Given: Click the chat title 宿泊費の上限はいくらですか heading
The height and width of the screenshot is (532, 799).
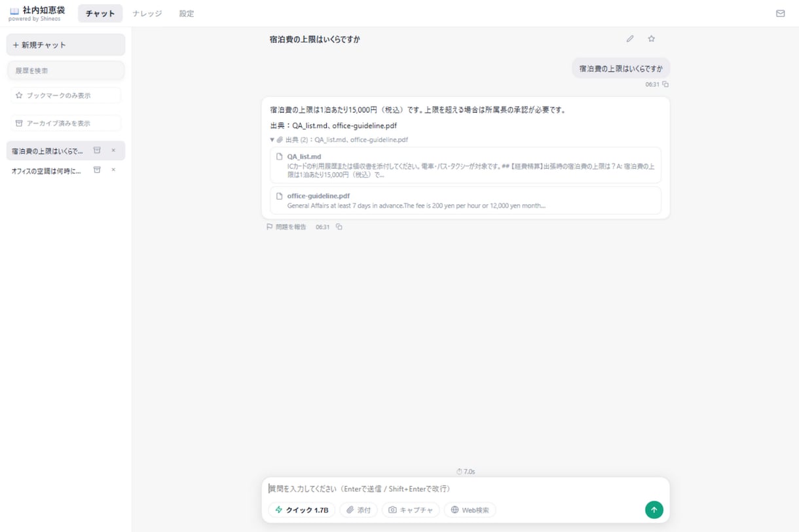Looking at the screenshot, I should (314, 39).
